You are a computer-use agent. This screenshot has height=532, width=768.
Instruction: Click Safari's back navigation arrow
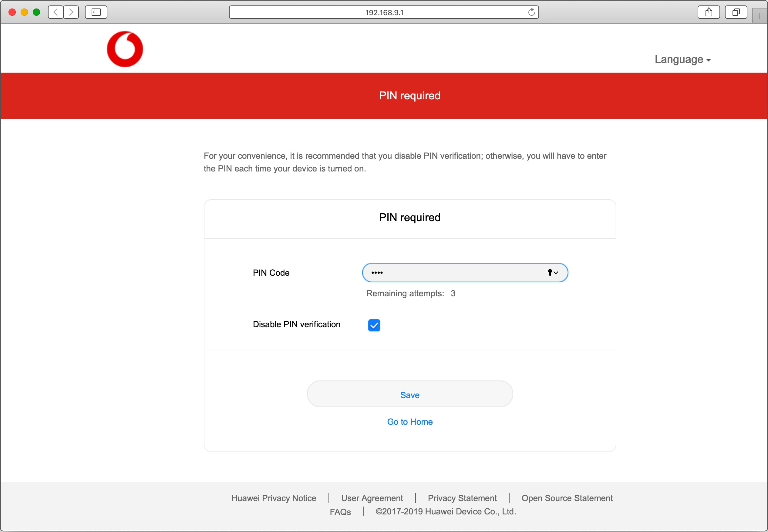(56, 12)
